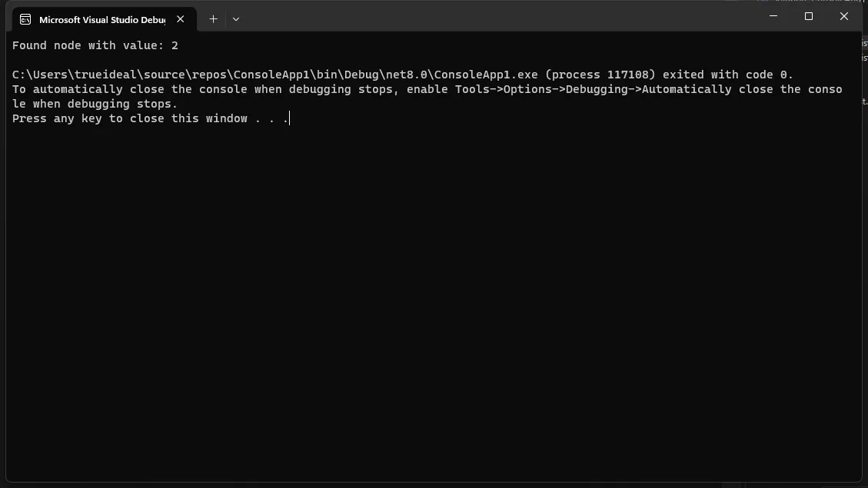Open a new terminal tab with plus

point(213,19)
